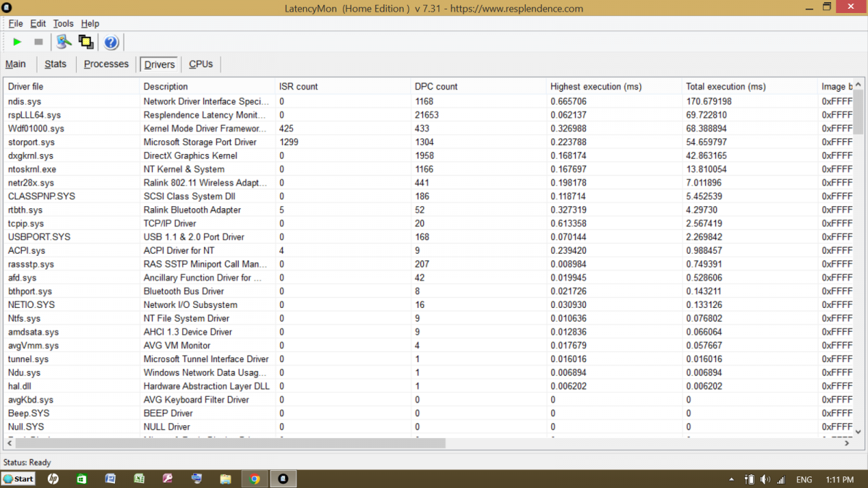Click the TCP/IP Driver description cell
868x488 pixels.
tap(170, 223)
